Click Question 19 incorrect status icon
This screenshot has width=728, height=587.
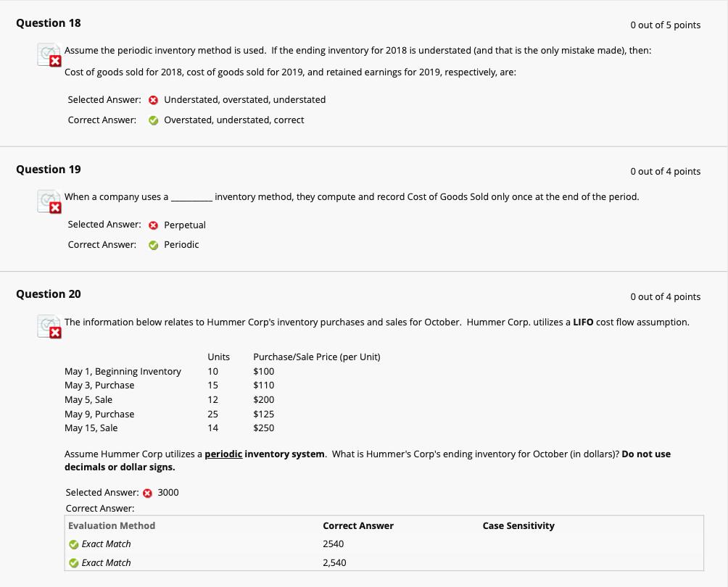pyautogui.click(x=49, y=201)
